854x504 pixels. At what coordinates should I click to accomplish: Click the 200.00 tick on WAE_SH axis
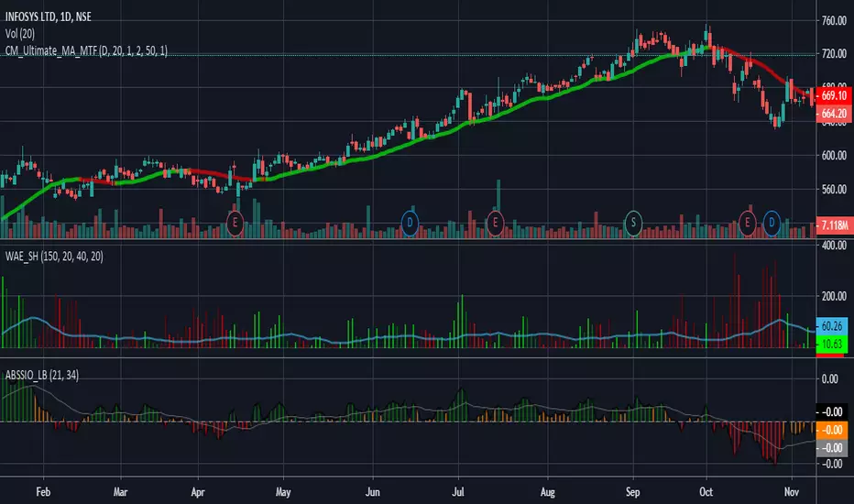(x=834, y=296)
